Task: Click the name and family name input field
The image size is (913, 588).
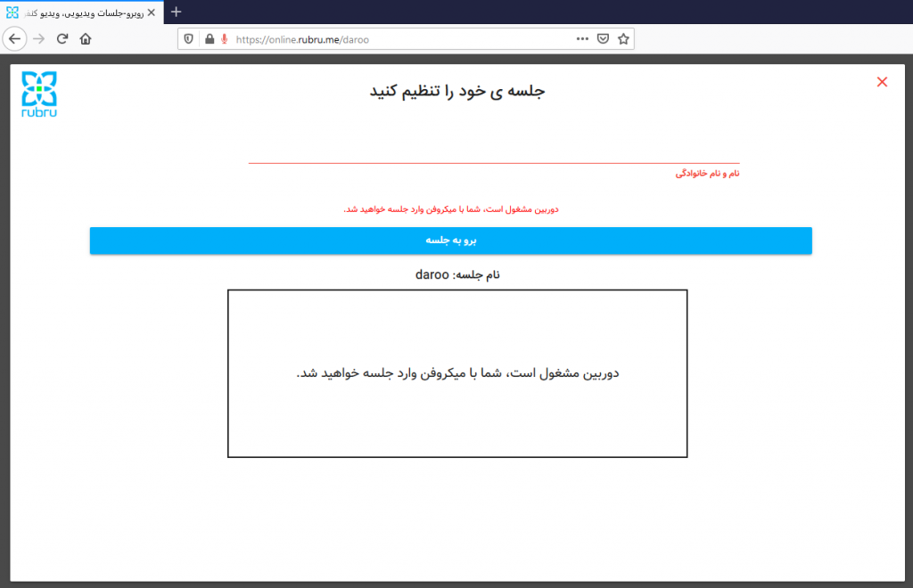Action: pos(494,152)
